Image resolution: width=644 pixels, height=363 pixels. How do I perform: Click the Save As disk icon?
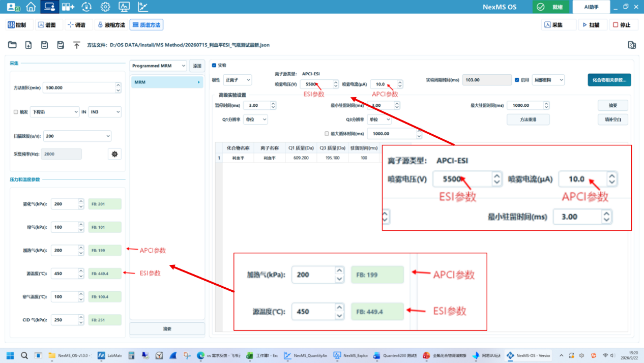61,45
